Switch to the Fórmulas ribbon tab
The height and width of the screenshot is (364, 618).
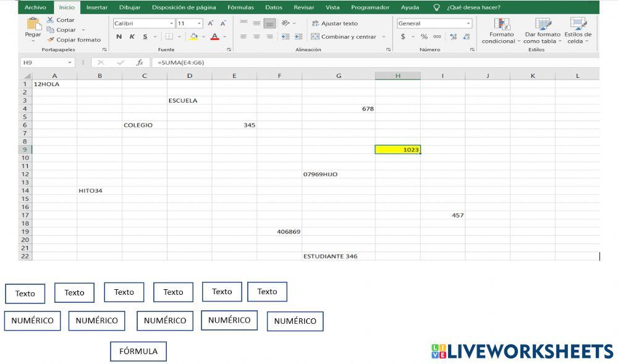[x=240, y=7]
